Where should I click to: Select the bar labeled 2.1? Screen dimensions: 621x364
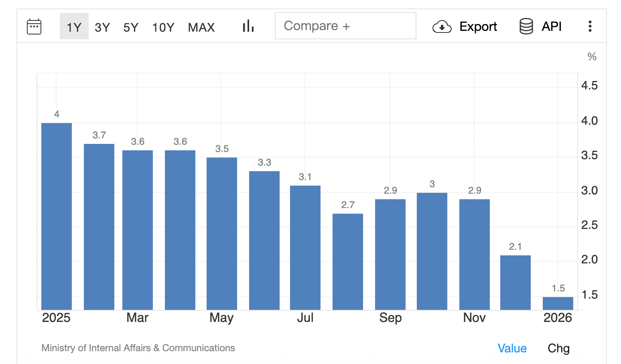[515, 282]
